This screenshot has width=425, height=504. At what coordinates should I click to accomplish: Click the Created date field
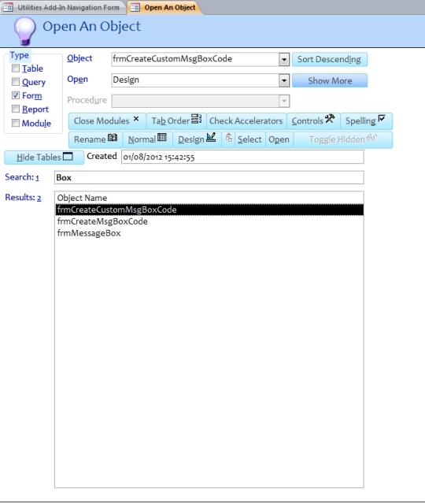(242, 157)
